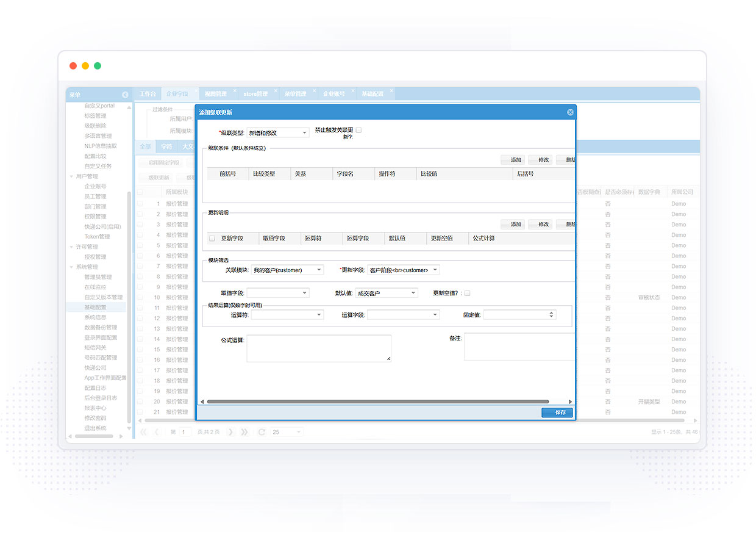Viewport: 756px width, 537px height.
Task: Close the 企业账号 tab
Action: point(353,90)
